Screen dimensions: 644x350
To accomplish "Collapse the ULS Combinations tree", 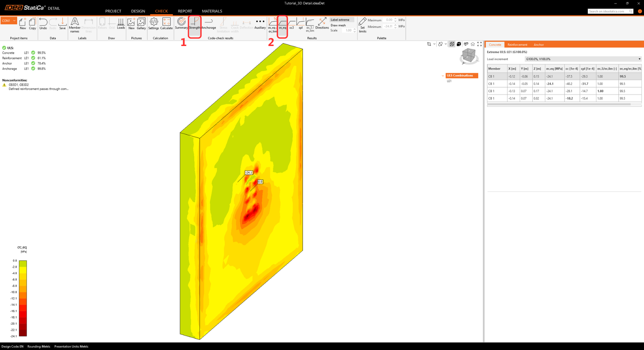I will tap(443, 76).
